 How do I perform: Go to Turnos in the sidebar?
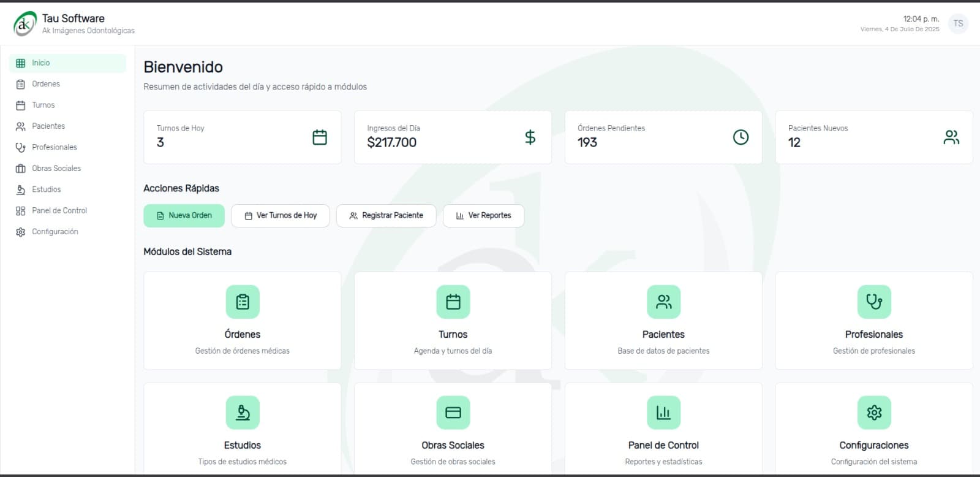43,105
